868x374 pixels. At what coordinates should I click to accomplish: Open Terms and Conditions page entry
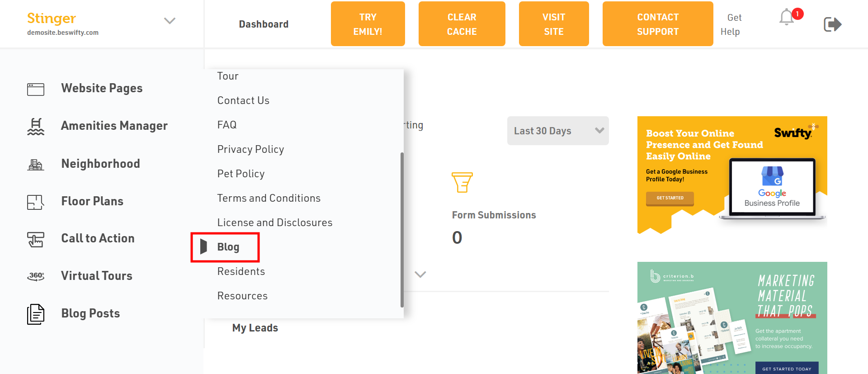click(x=269, y=198)
